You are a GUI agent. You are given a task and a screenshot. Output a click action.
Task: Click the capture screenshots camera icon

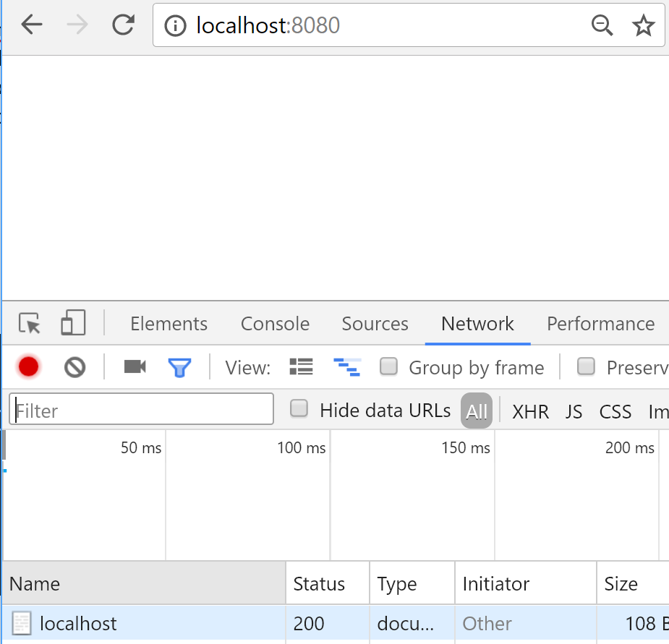click(x=135, y=367)
